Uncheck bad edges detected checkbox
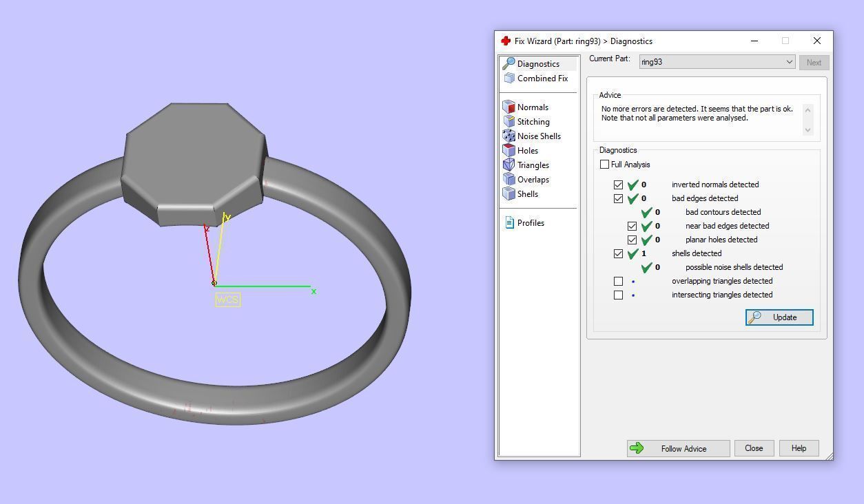864x504 pixels. coord(618,198)
